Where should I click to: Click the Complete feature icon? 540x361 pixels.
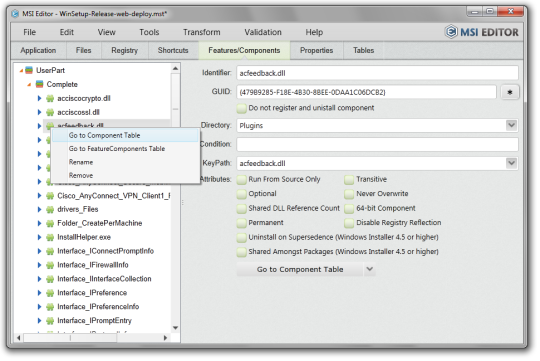click(x=40, y=84)
